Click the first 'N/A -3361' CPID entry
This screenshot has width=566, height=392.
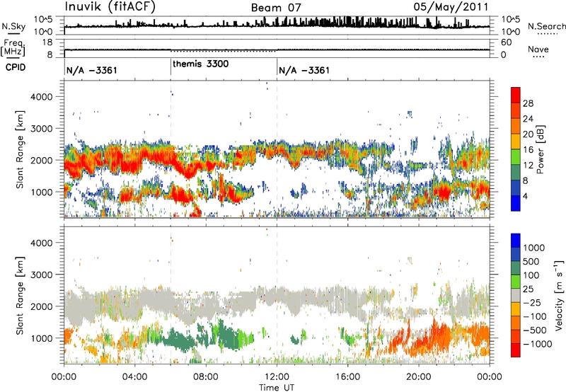pyautogui.click(x=92, y=70)
